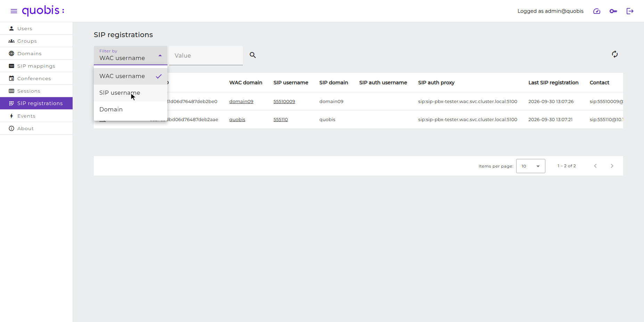Click the logout icon
This screenshot has height=322, width=644.
(630, 11)
